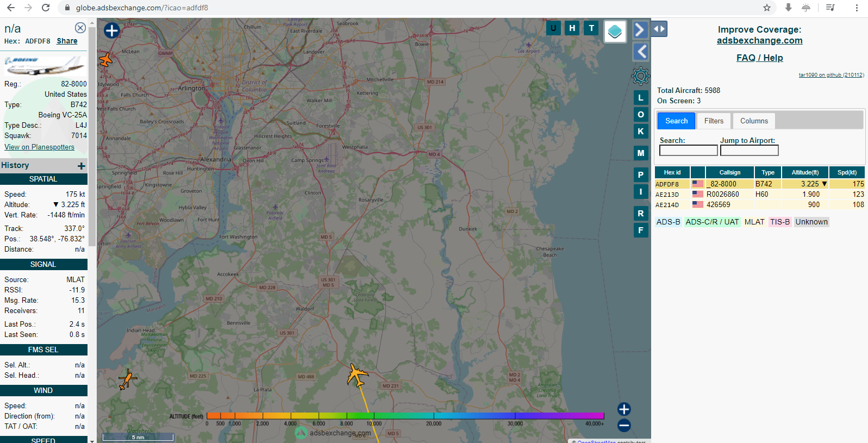The width and height of the screenshot is (868, 443).
Task: Open the Share link
Action: coord(67,41)
